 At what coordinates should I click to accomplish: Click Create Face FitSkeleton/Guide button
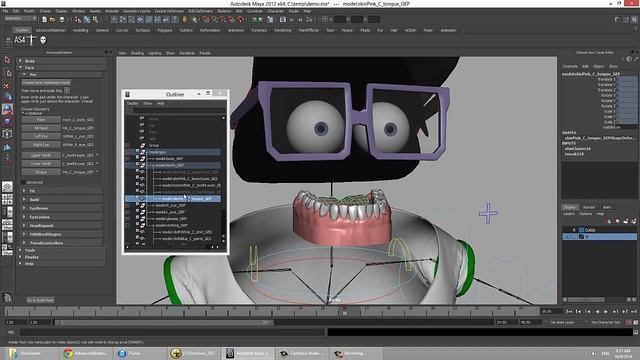click(x=46, y=82)
